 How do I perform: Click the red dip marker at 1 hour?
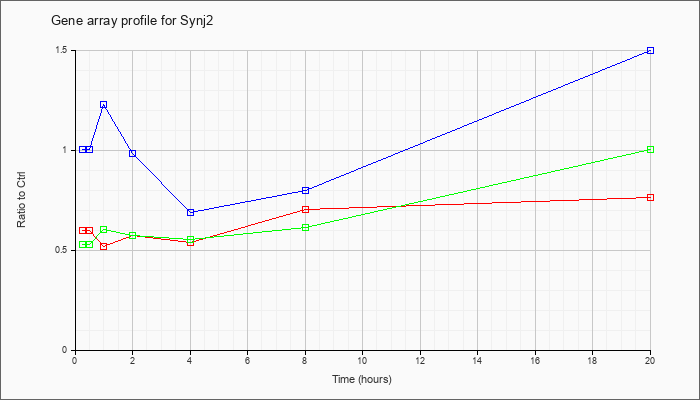104,246
